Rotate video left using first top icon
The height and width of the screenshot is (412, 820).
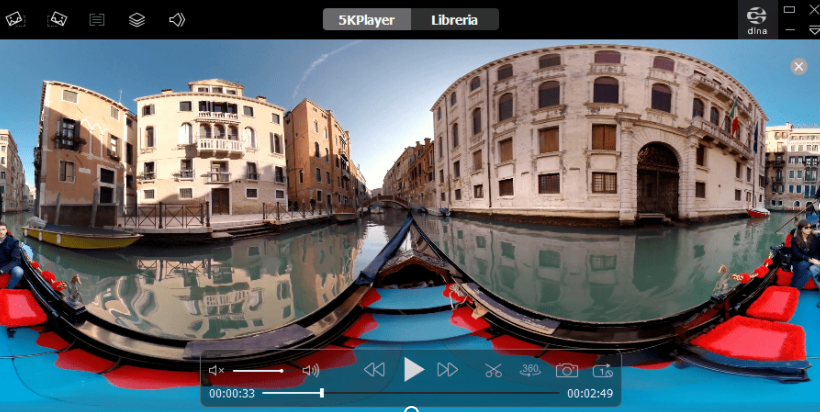coord(16,20)
